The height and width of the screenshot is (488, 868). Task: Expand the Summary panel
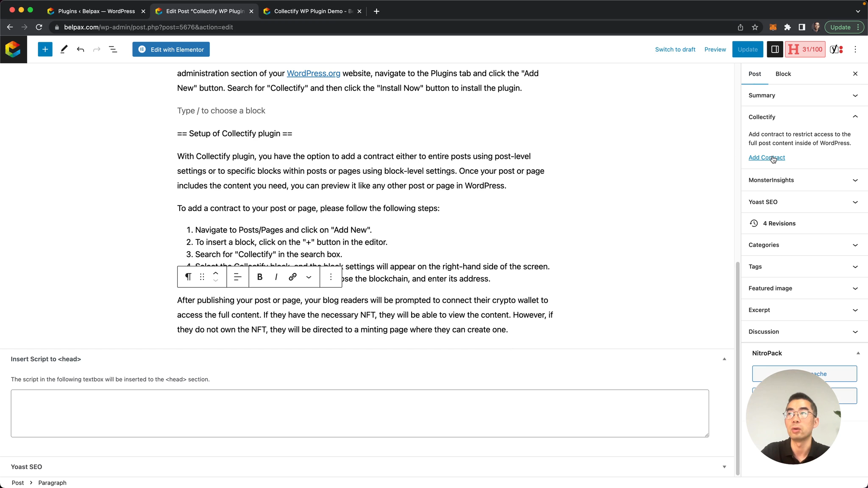pos(804,95)
